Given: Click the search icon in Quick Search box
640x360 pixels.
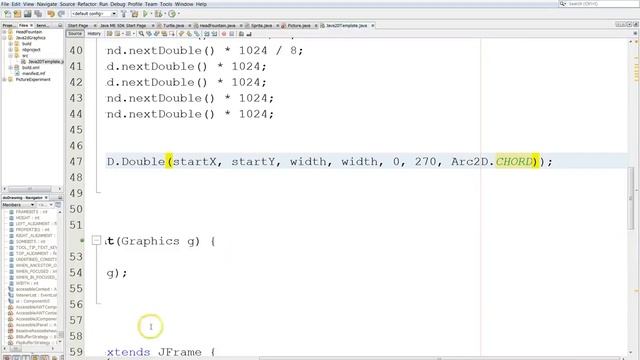Looking at the screenshot, I should pyautogui.click(x=562, y=4).
